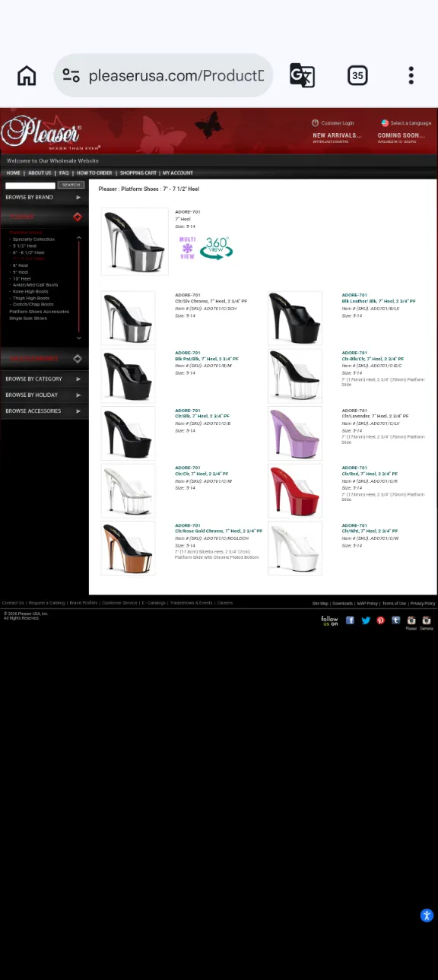The width and height of the screenshot is (438, 980).
Task: Select 9" Heel category
Action: 20,272
